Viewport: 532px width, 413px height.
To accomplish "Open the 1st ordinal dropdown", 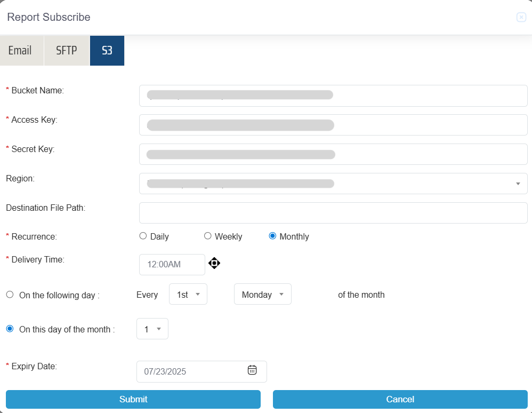I will 188,295.
